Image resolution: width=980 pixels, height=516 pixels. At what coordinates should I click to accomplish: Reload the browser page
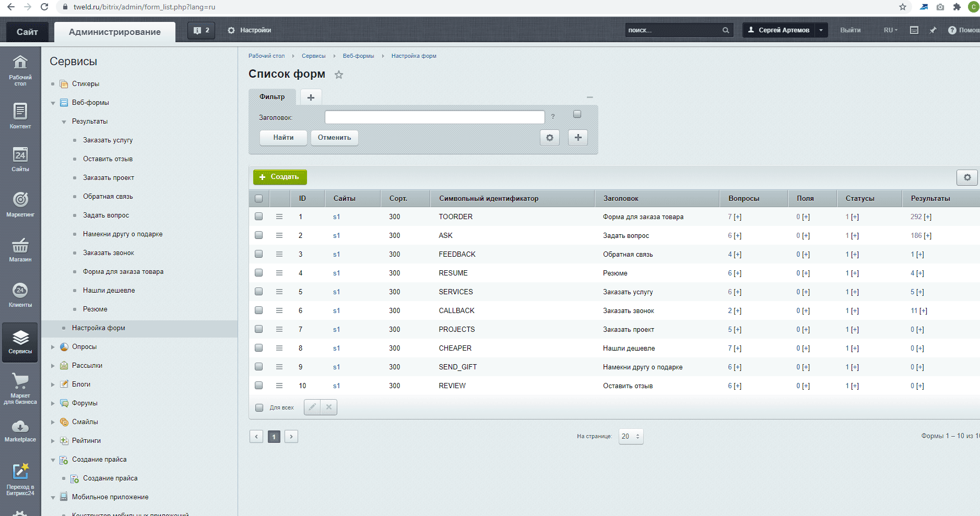44,7
